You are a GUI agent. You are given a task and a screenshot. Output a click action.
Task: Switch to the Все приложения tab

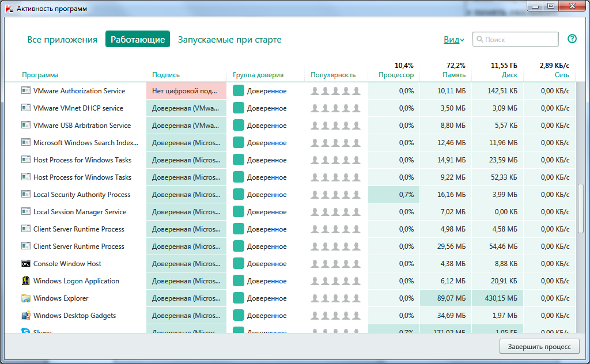62,40
